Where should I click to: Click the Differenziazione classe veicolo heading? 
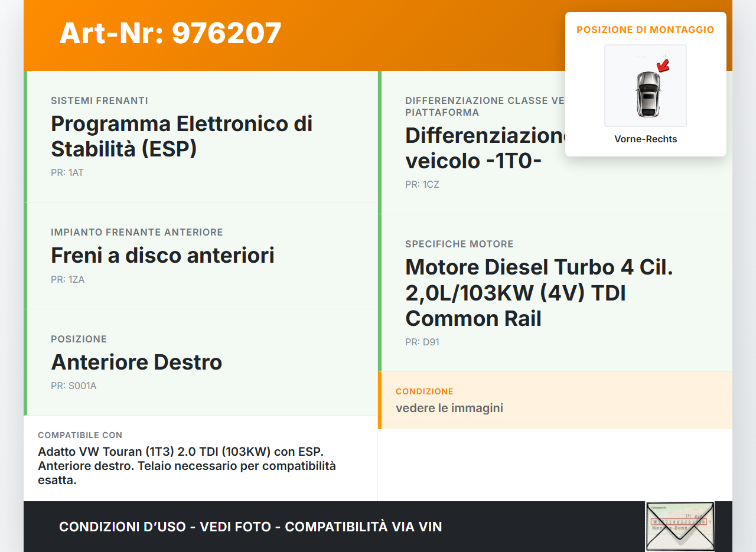[x=484, y=148]
